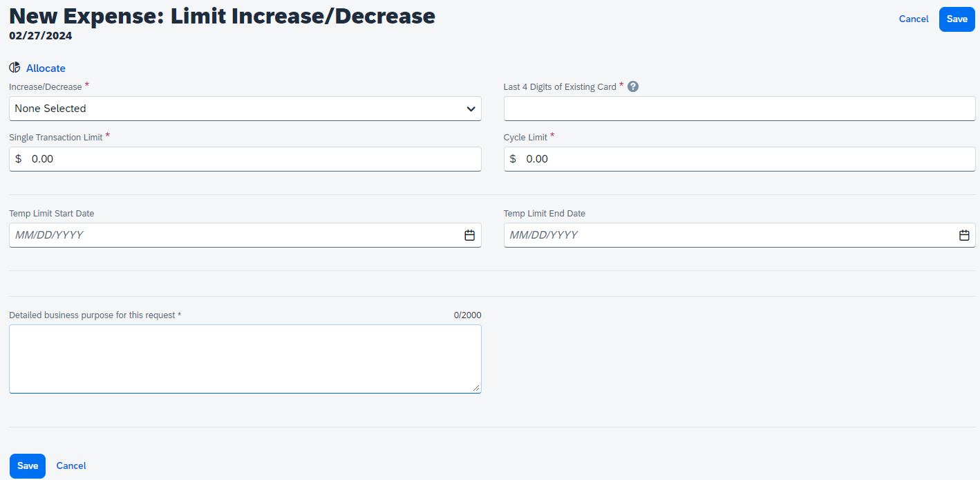Click the Cancel link at the bottom
Viewport: 980px width, 480px height.
pyautogui.click(x=71, y=465)
